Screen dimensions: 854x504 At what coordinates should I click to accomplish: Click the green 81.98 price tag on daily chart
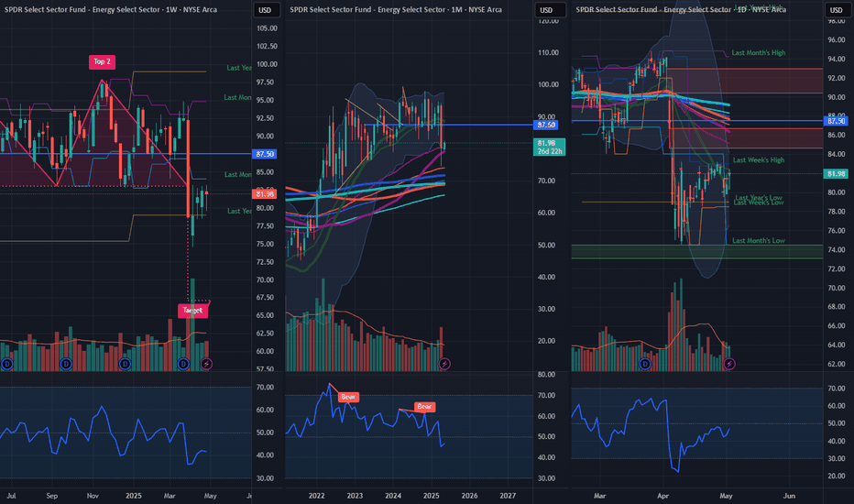click(836, 174)
